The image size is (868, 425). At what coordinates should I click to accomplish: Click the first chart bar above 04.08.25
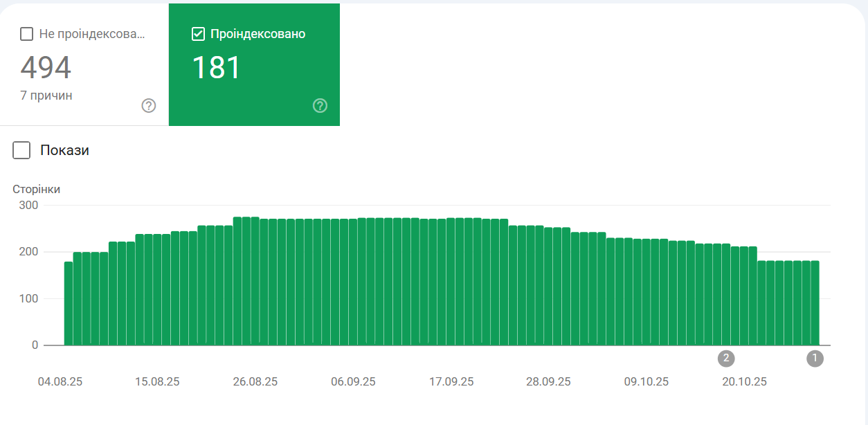pos(69,303)
